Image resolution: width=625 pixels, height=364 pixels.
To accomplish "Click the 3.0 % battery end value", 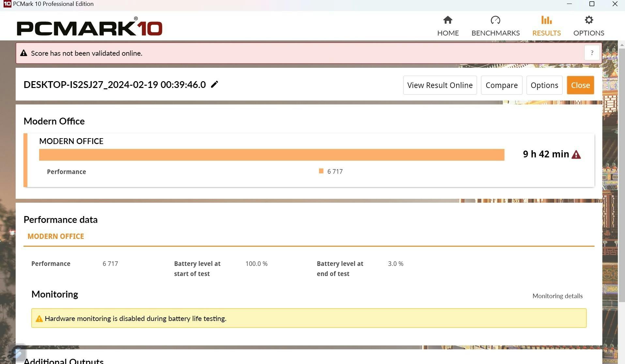I will [x=396, y=264].
